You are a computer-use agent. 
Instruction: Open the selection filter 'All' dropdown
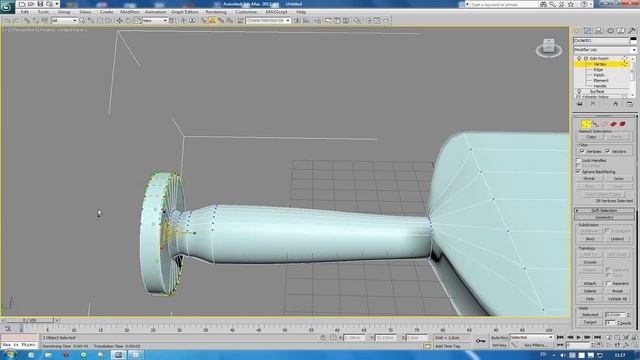point(64,20)
